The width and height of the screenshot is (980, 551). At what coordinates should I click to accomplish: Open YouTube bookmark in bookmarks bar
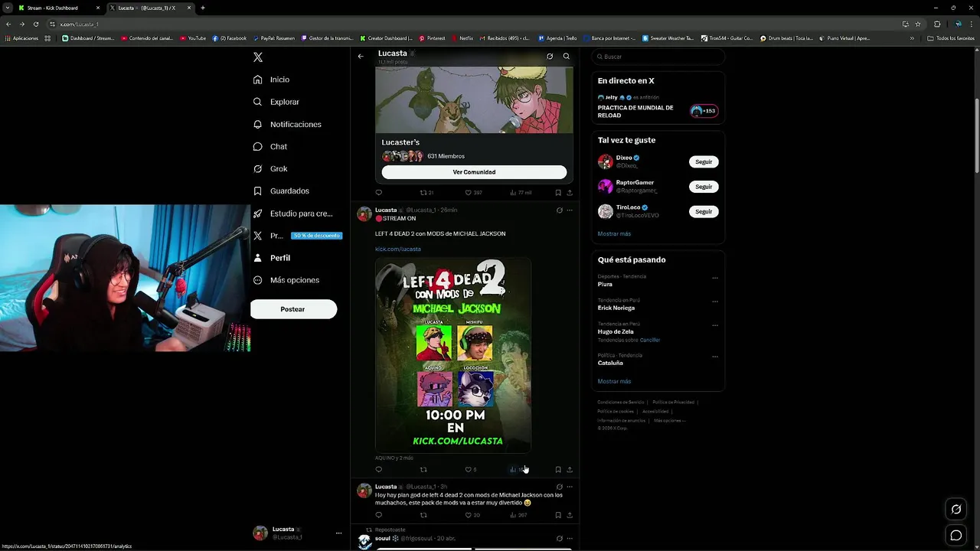pyautogui.click(x=193, y=38)
